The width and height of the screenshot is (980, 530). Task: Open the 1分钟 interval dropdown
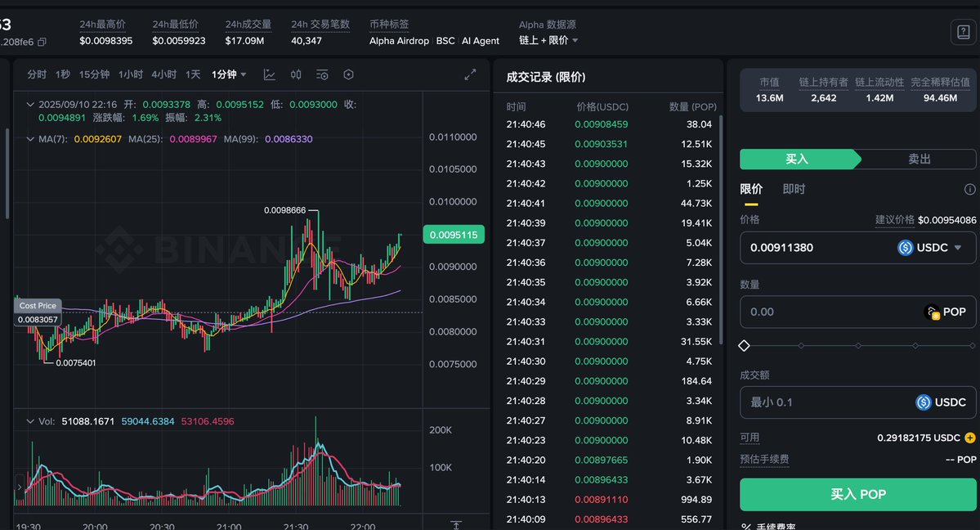(229, 74)
